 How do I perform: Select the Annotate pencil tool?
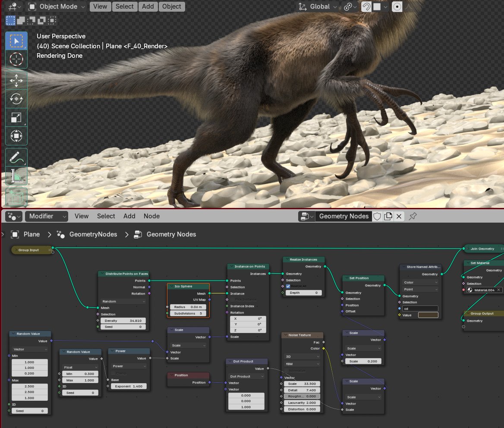point(16,157)
